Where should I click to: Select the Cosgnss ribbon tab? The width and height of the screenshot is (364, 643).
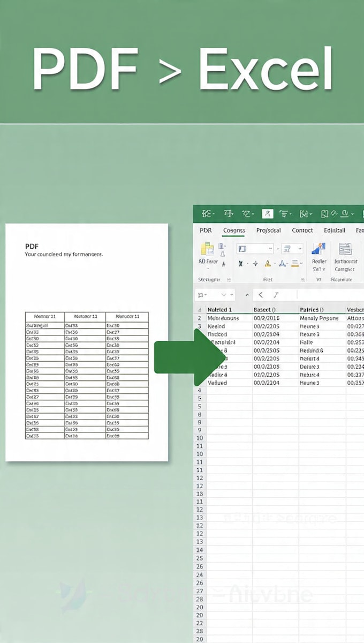pos(234,230)
